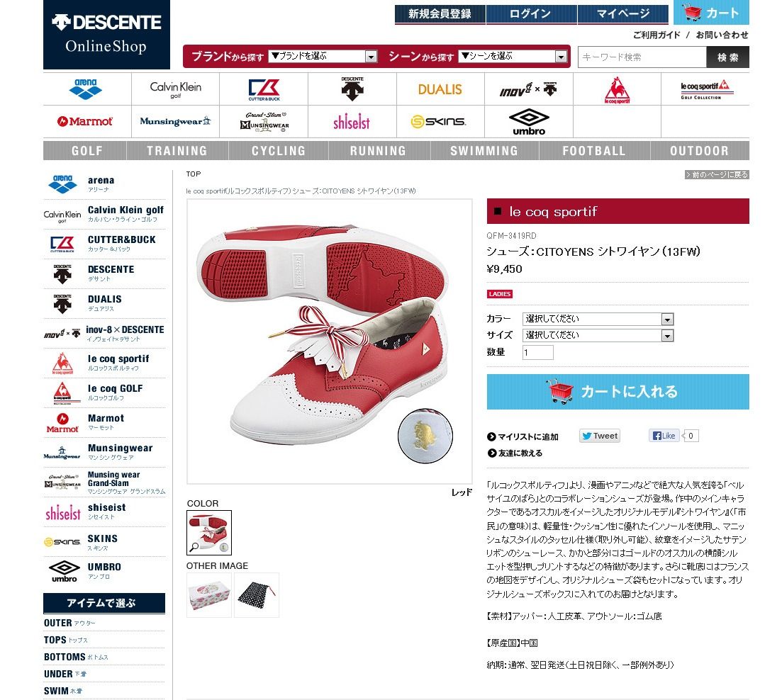Open the umbro brand logo tile
The height and width of the screenshot is (700, 782).
click(529, 122)
